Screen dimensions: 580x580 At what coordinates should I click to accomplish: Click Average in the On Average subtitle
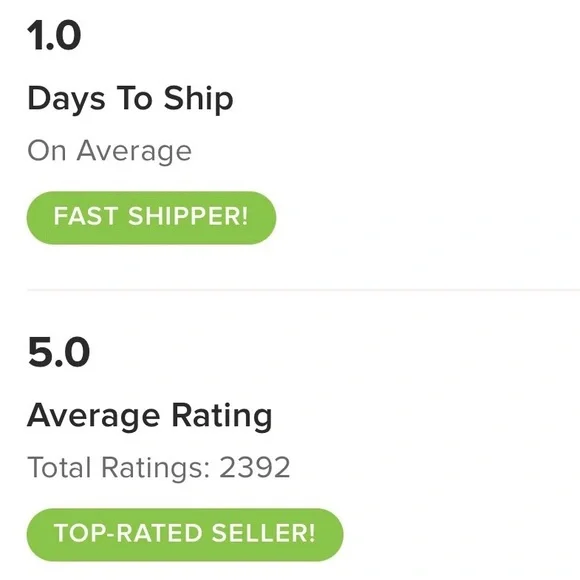pyautogui.click(x=134, y=151)
